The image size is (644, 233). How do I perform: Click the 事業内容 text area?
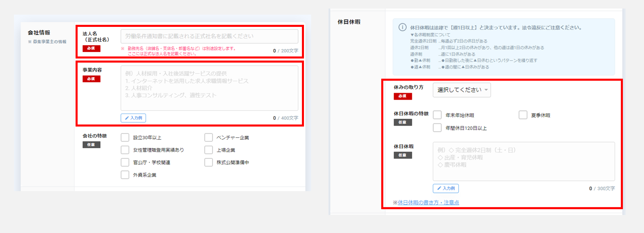209,88
